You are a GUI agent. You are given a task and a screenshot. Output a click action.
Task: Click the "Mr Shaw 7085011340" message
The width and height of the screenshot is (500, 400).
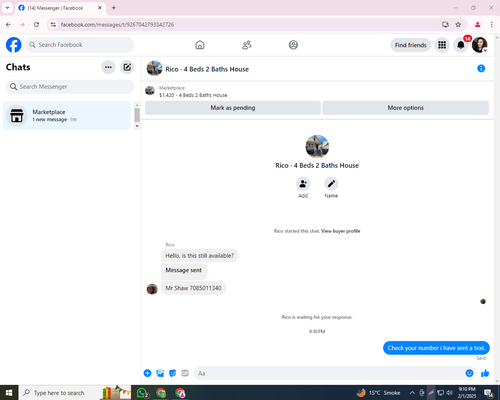(193, 288)
